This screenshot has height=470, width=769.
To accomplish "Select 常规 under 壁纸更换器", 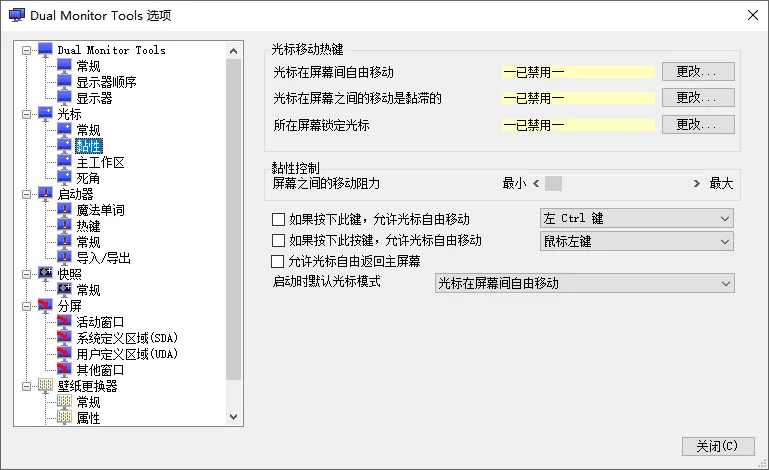I will pyautogui.click(x=88, y=402).
